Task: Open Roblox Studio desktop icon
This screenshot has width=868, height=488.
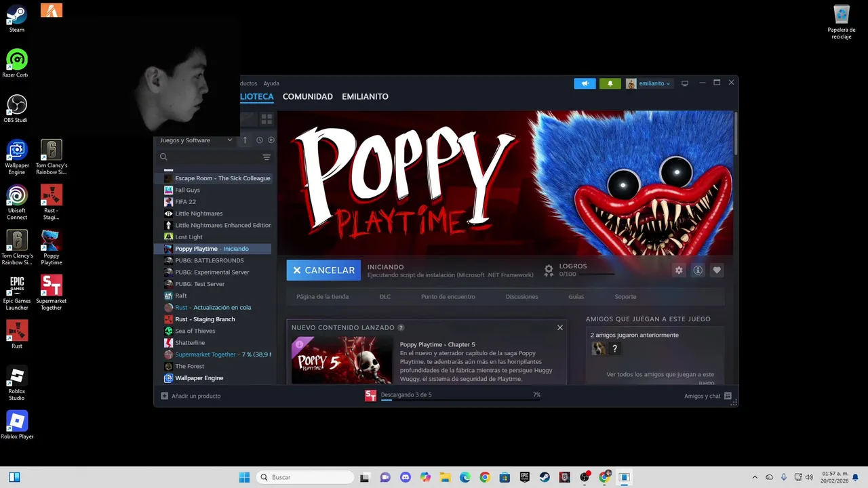Action: [17, 383]
